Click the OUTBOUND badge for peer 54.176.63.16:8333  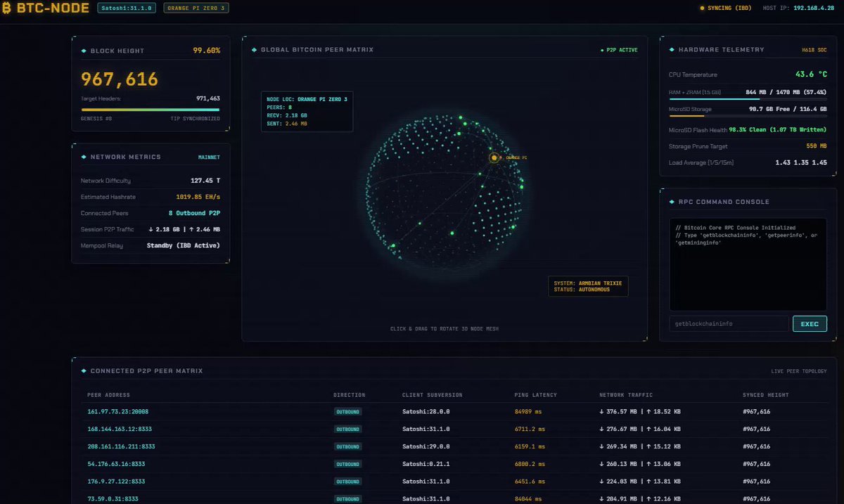(x=347, y=464)
